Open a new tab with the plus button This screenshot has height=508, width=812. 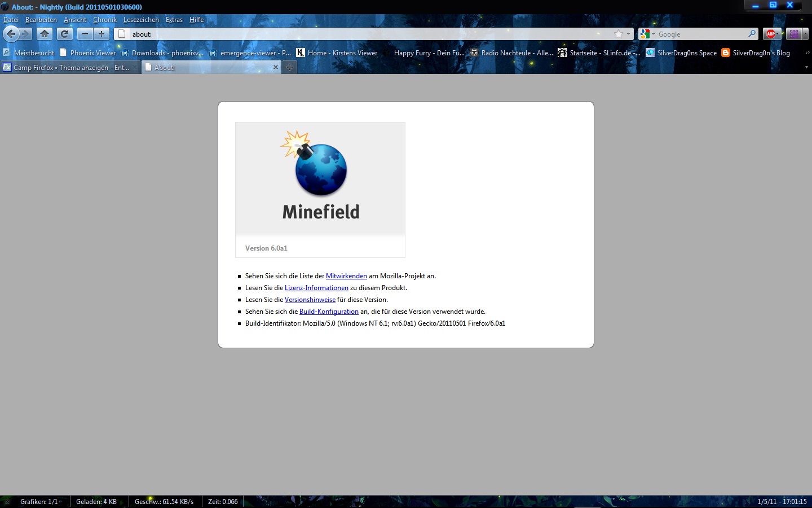pos(289,67)
